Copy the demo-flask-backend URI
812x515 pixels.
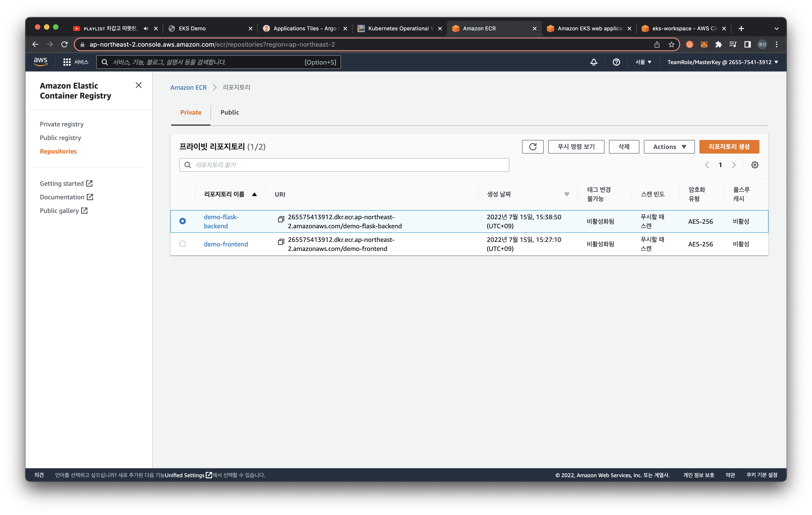pyautogui.click(x=281, y=219)
